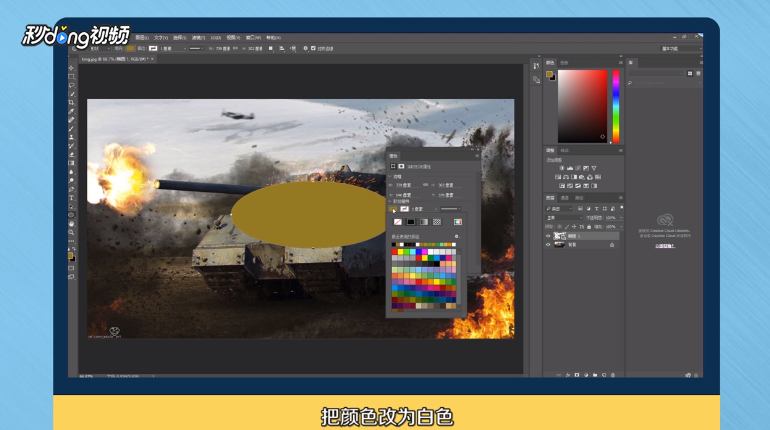Add a Hue/Saturation adjustment
The width and height of the screenshot is (770, 430).
558,177
